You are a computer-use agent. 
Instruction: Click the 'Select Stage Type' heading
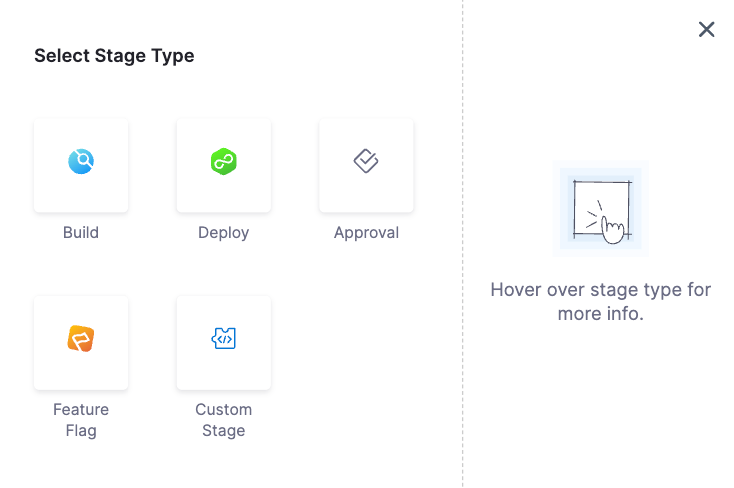(114, 56)
